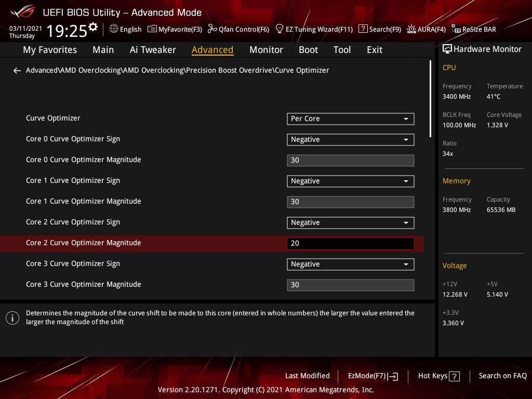The height and width of the screenshot is (399, 532).
Task: Click the BCLK 100.00 MHz value
Action: [459, 125]
